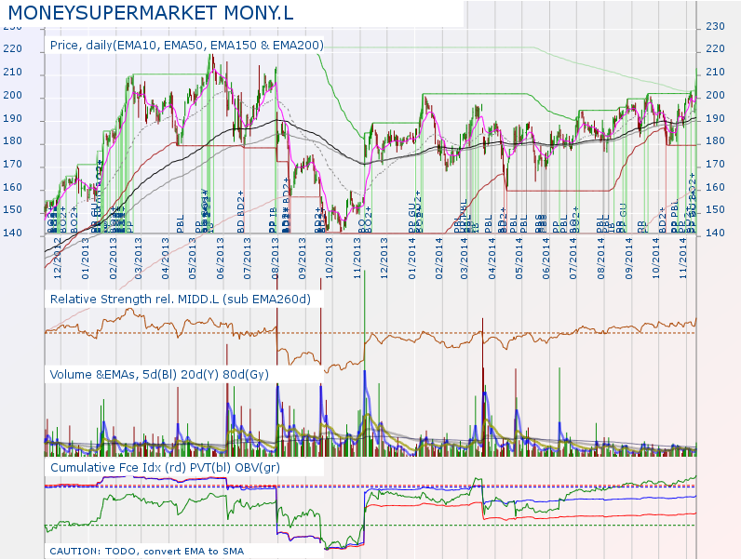
Task: Click the 05/2014 date axis label
Action: (x=519, y=259)
